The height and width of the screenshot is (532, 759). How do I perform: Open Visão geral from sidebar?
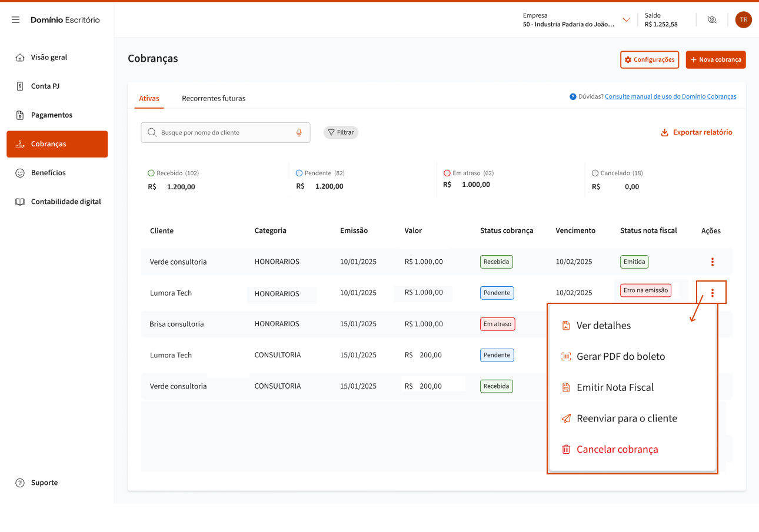49,58
